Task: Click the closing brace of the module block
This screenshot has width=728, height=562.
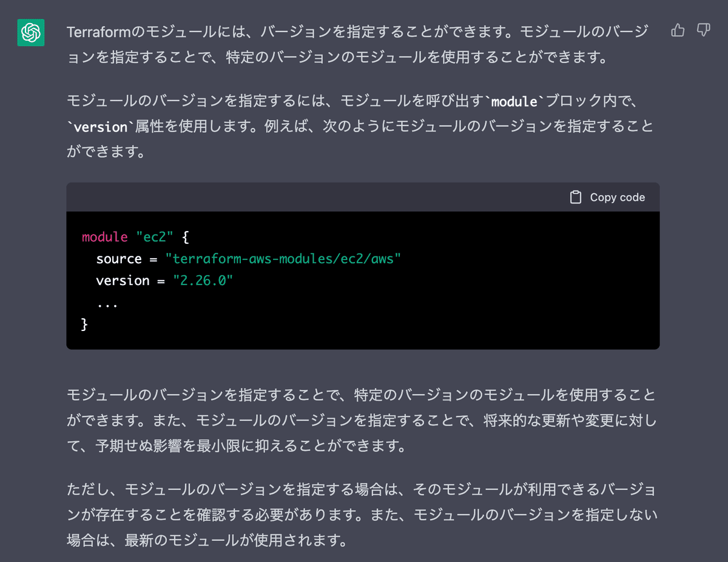Action: (84, 324)
